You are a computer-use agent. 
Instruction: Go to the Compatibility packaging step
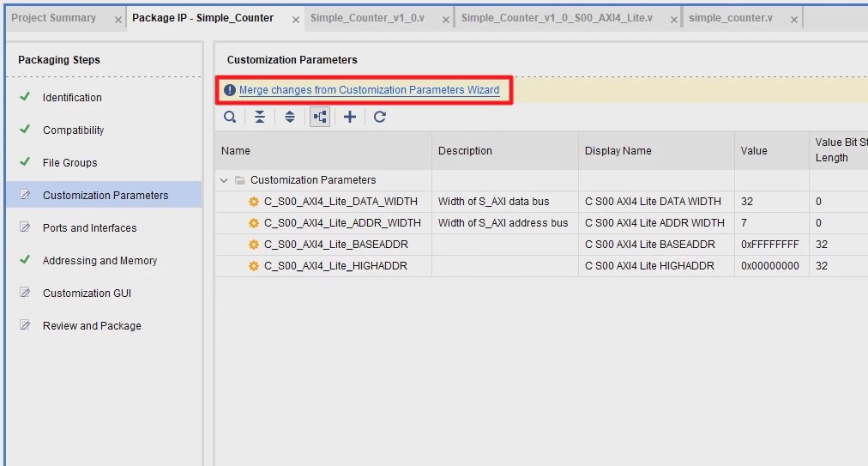(x=73, y=130)
